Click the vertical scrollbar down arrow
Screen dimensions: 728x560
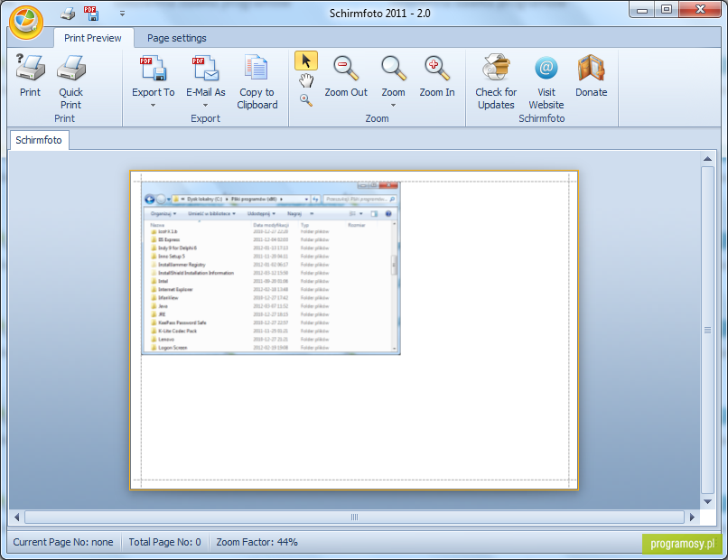(x=707, y=501)
